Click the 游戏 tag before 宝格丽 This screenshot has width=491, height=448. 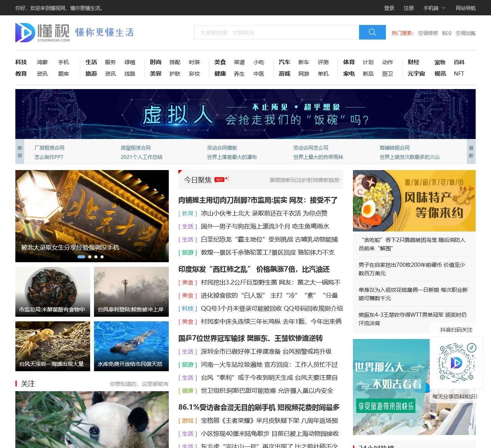188,421
